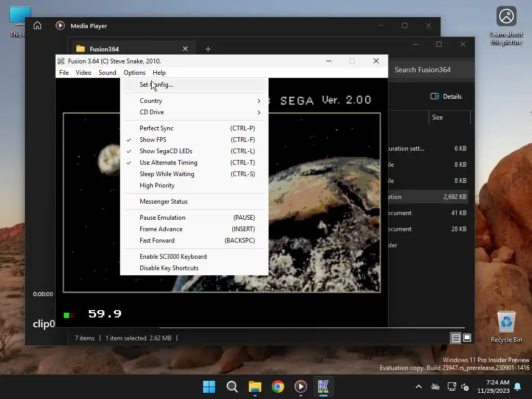Click the Search Fusion364 field
532x399 pixels.
point(431,70)
